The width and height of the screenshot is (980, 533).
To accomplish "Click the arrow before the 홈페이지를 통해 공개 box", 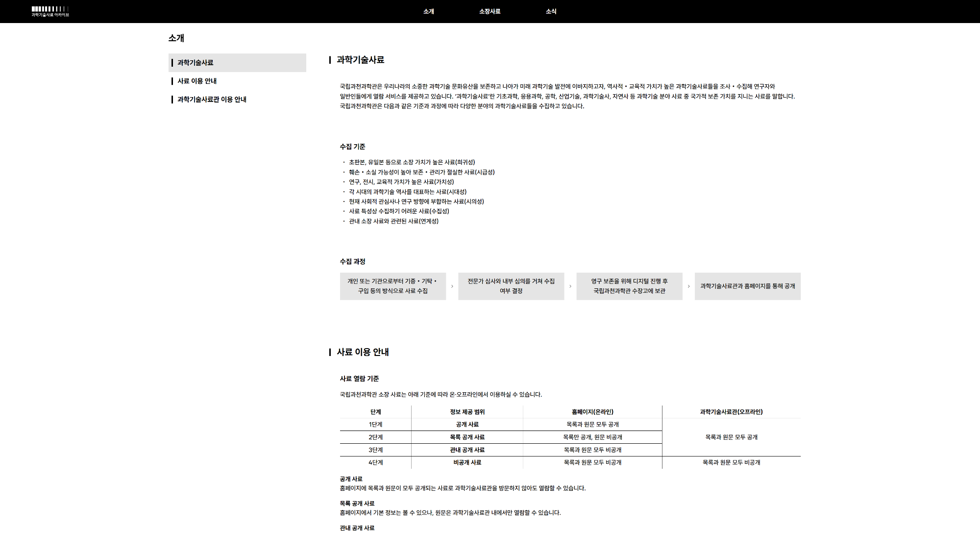I will point(688,286).
